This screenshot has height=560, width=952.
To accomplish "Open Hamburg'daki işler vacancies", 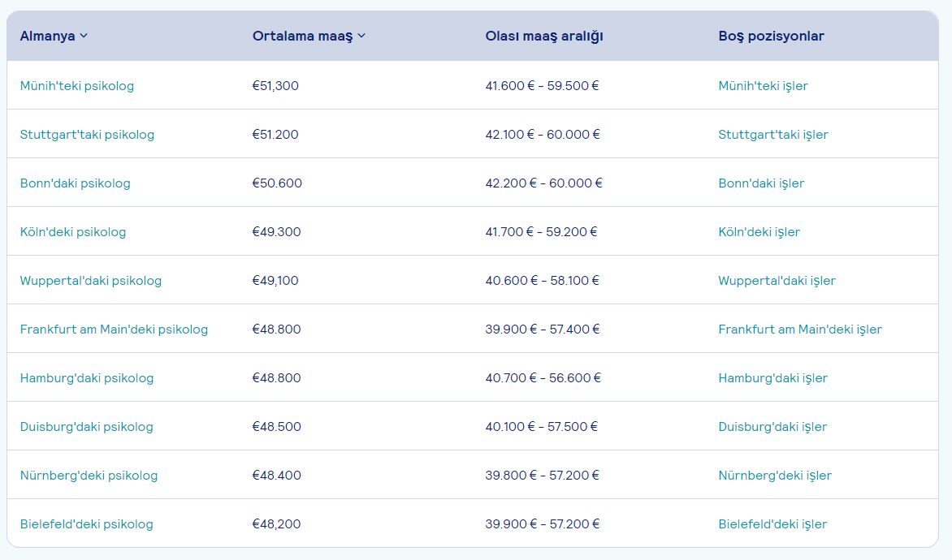I will pos(772,378).
